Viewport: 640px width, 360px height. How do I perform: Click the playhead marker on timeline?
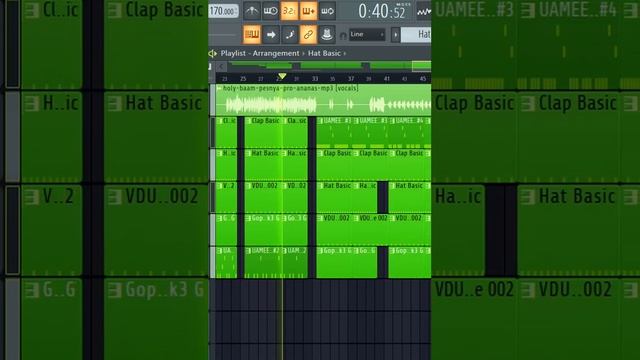click(x=282, y=76)
